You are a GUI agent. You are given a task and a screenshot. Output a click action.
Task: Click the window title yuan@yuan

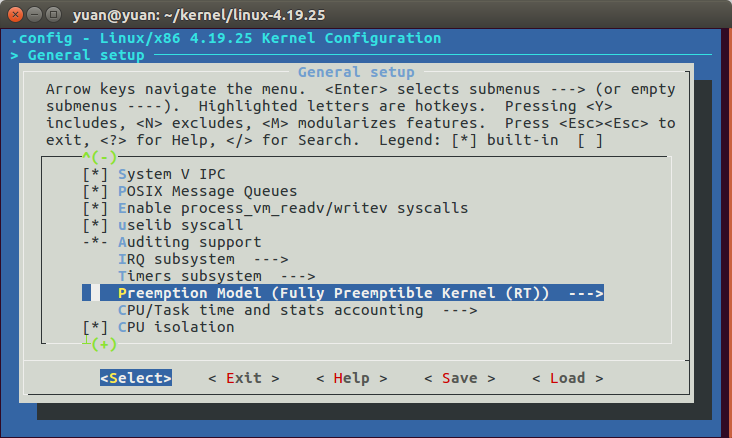click(x=199, y=15)
